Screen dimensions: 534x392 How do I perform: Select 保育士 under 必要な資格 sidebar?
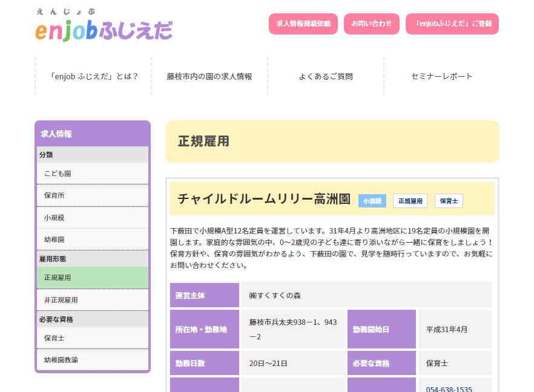click(x=93, y=338)
